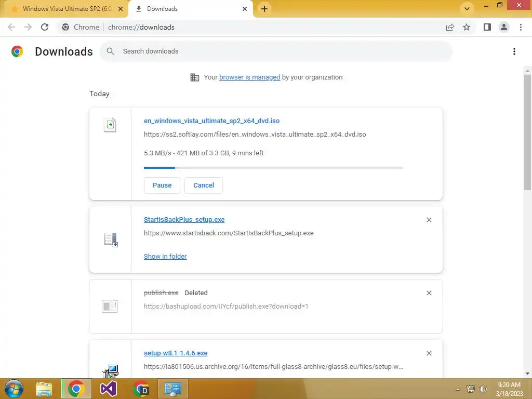The image size is (532, 399).
Task: Bookmark this tab with the star icon
Action: [x=467, y=27]
